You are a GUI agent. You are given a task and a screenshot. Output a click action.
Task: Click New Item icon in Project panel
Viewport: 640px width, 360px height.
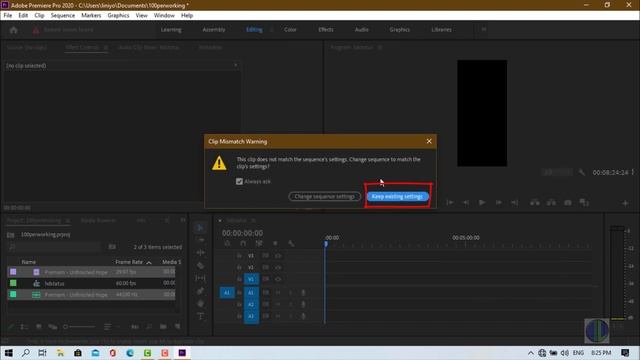(x=178, y=327)
